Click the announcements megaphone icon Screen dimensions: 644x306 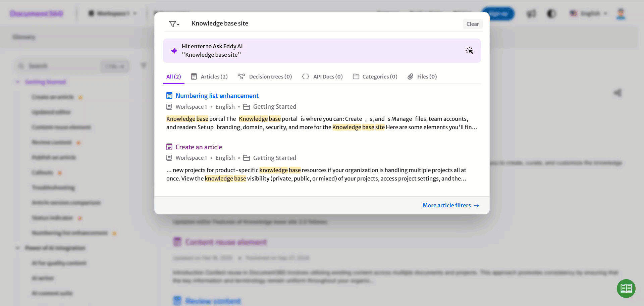click(531, 14)
